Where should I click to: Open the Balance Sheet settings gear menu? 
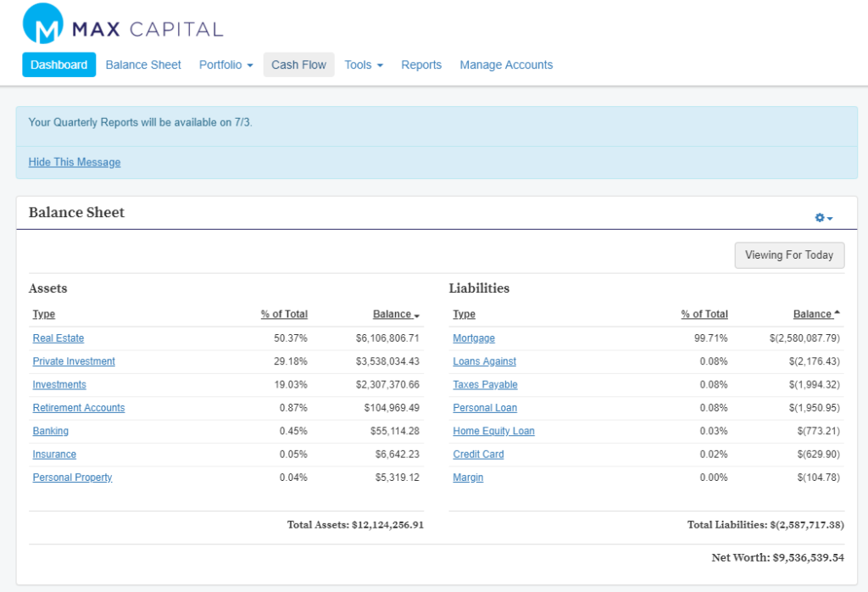(x=820, y=217)
